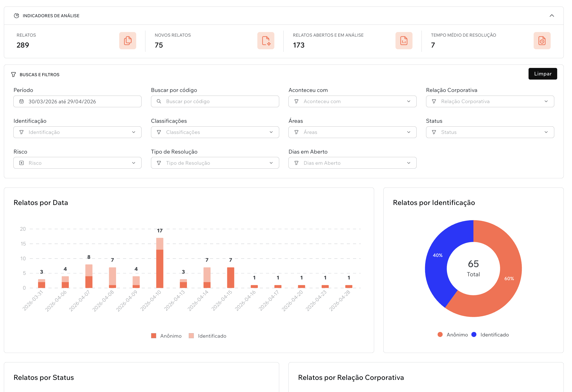Click the clock icon on TEMPO MÉDIO DE RESOLUÇÃO card
This screenshot has width=572, height=392.
coord(542,41)
